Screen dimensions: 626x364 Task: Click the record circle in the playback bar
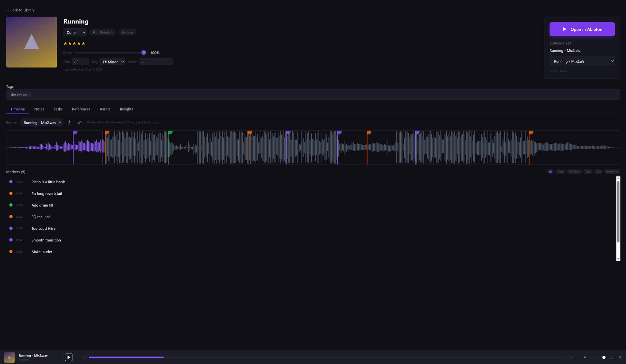click(x=604, y=357)
